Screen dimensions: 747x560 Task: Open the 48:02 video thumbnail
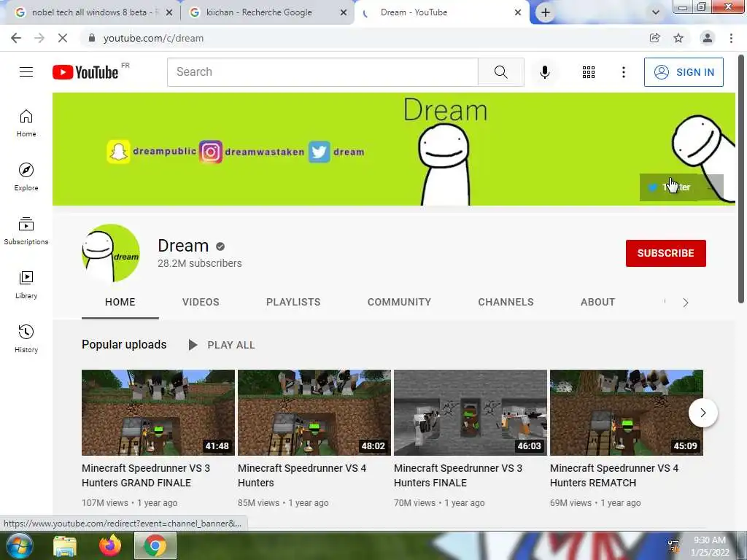[x=314, y=413]
